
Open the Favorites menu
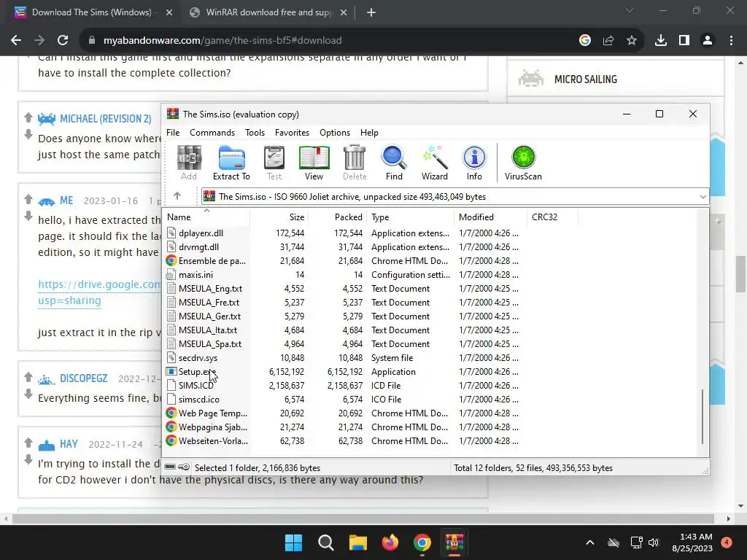292,133
